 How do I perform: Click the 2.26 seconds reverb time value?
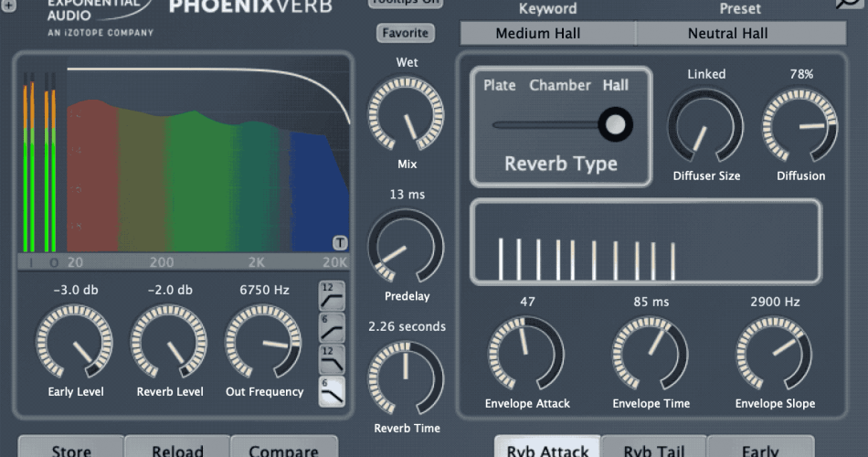pyautogui.click(x=407, y=327)
